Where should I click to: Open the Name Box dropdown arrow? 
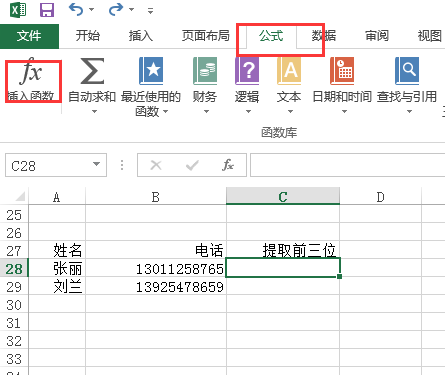click(x=97, y=164)
